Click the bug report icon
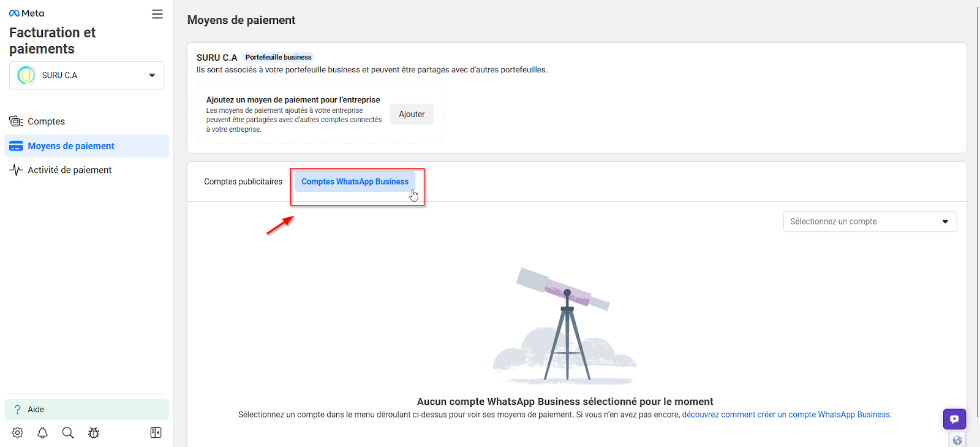 pos(94,433)
